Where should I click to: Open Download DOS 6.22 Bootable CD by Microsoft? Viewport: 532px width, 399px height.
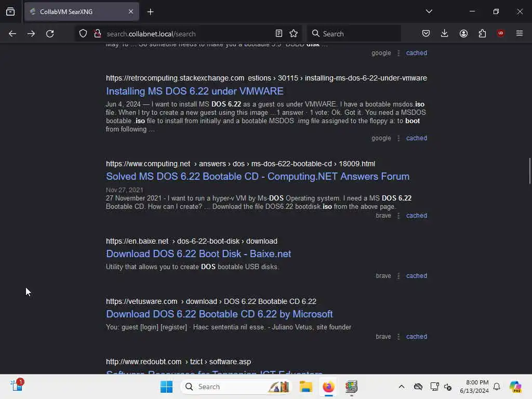[219, 314]
